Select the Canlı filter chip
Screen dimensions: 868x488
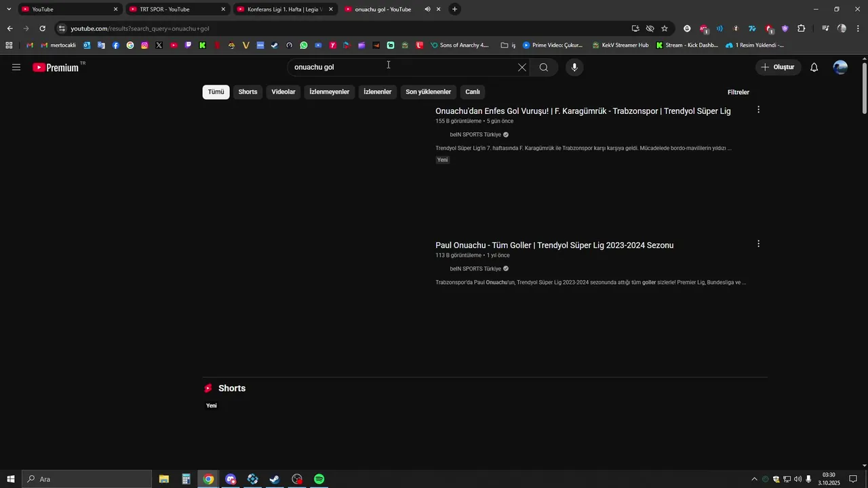(473, 92)
